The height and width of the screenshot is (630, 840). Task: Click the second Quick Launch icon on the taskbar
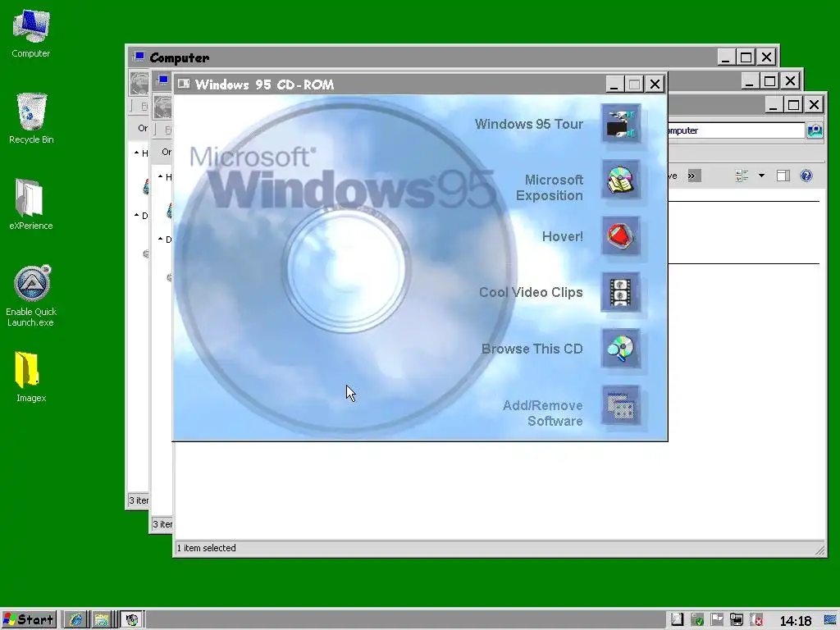click(101, 620)
